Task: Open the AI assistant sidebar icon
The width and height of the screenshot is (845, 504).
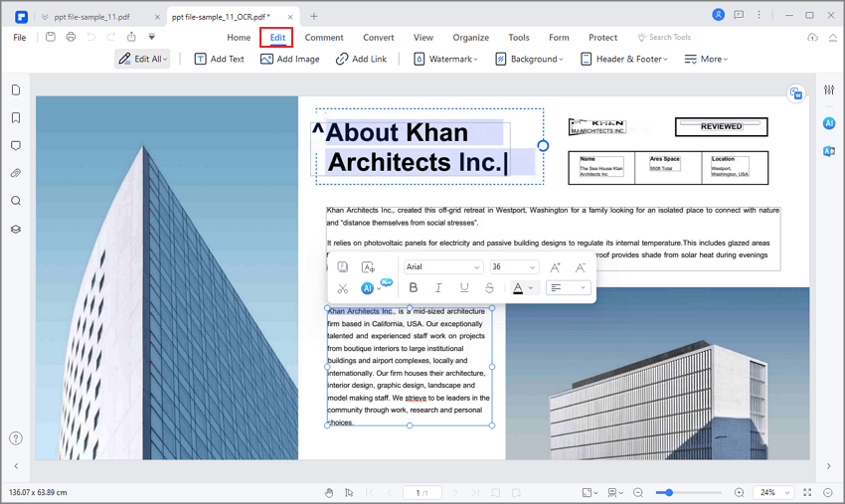Action: tap(829, 123)
